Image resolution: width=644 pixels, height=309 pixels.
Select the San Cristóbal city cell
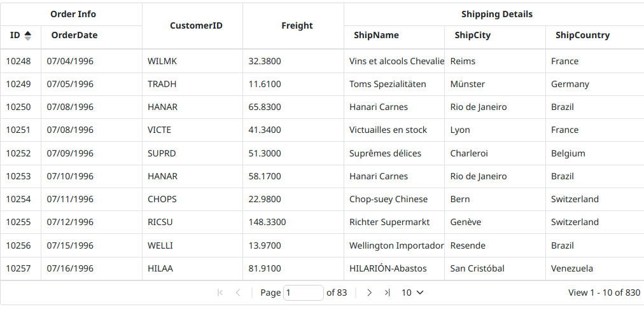[x=477, y=268]
